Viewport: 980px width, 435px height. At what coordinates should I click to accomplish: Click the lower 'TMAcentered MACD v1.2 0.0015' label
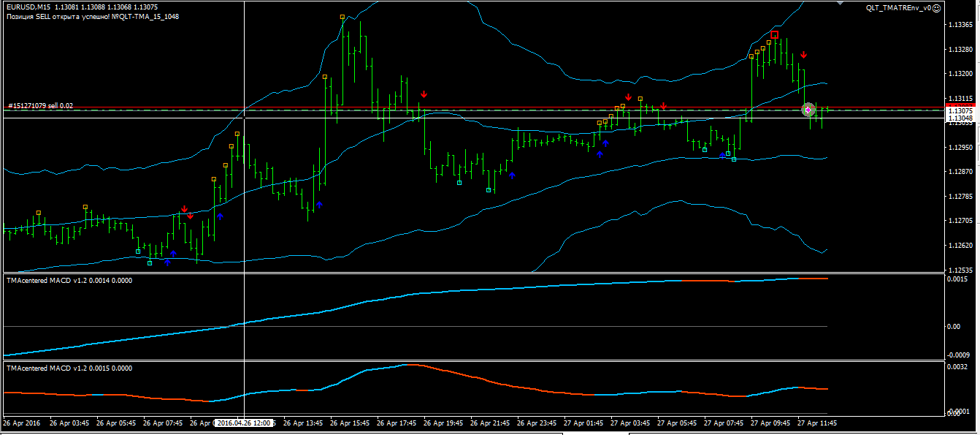pos(69,368)
